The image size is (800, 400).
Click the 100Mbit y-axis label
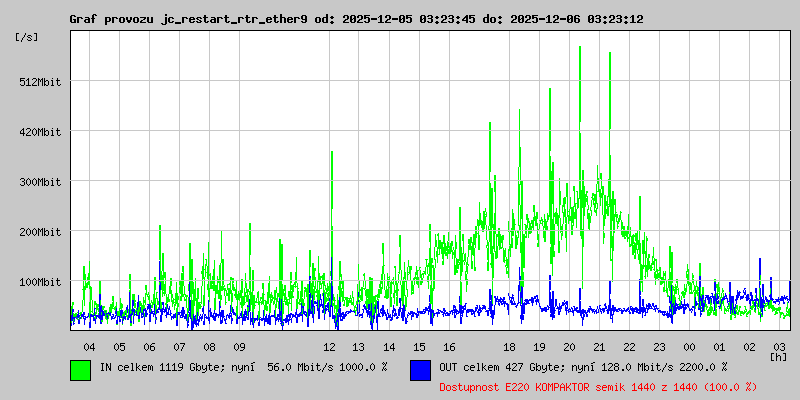click(41, 282)
